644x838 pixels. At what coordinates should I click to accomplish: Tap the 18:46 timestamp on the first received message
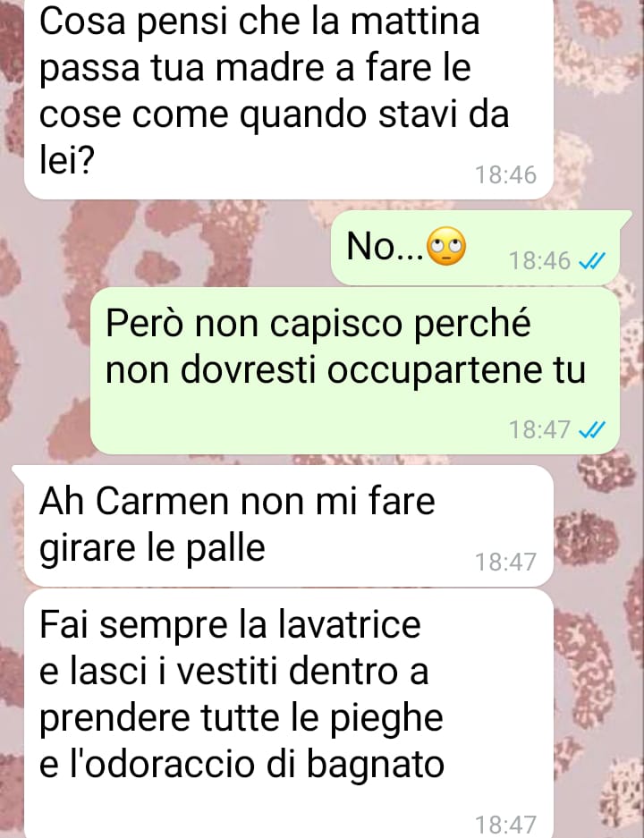[505, 174]
